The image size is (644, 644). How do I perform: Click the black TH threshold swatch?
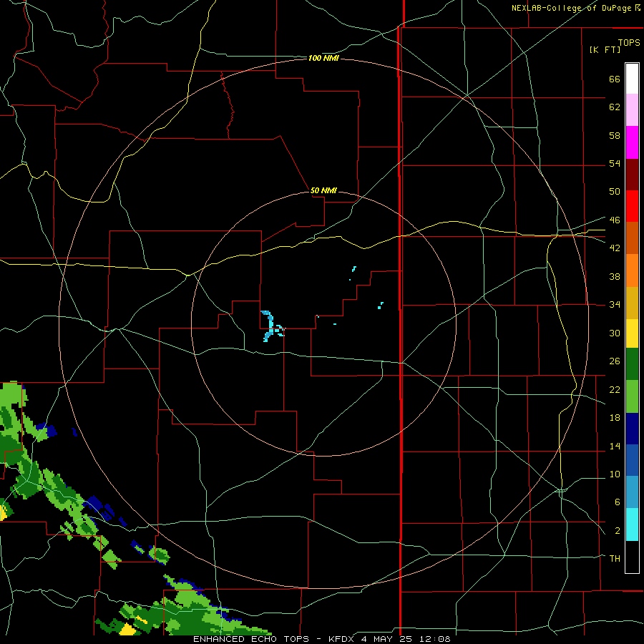coord(632,557)
